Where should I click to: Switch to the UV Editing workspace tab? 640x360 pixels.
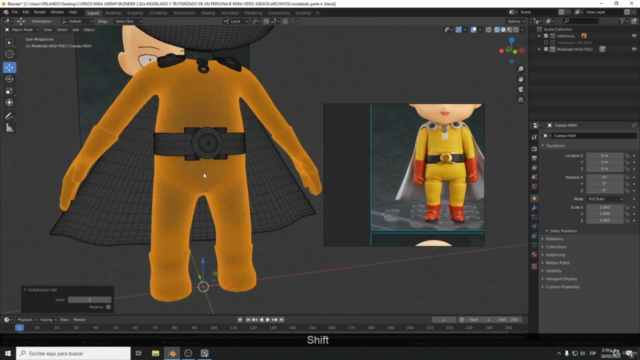[x=158, y=13]
